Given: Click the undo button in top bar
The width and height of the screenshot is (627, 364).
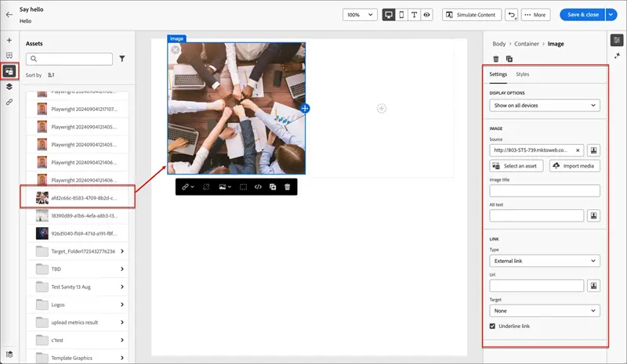Looking at the screenshot, I should [512, 15].
